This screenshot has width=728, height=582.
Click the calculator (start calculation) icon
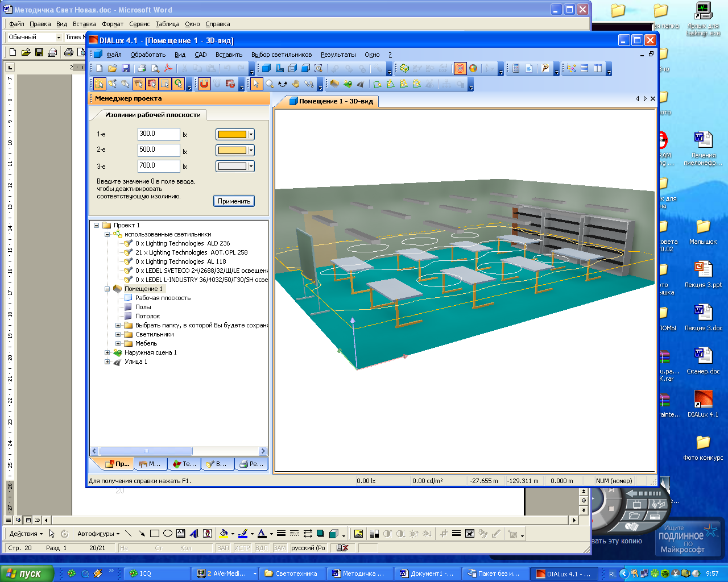point(515,68)
